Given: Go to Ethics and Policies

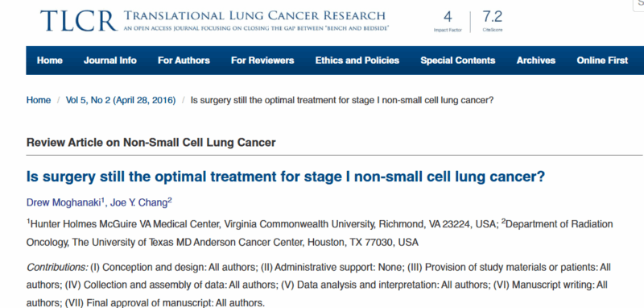Looking at the screenshot, I should coord(357,60).
